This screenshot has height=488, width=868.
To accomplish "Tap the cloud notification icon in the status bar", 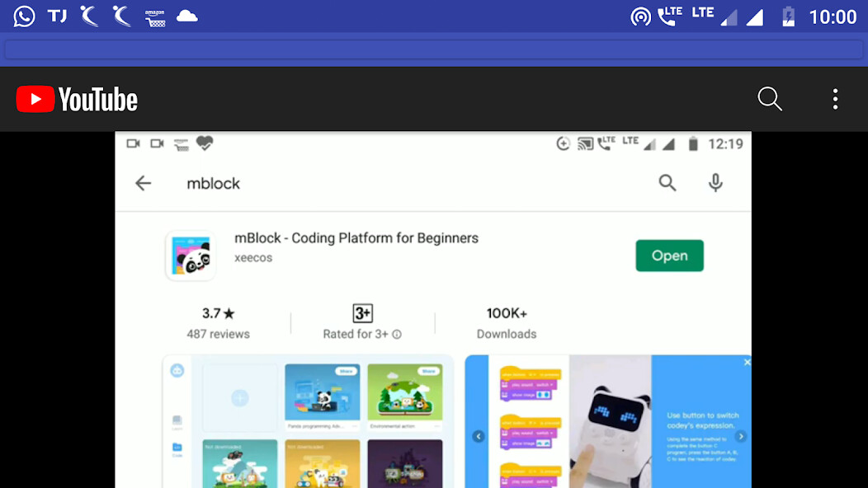I will [187, 16].
